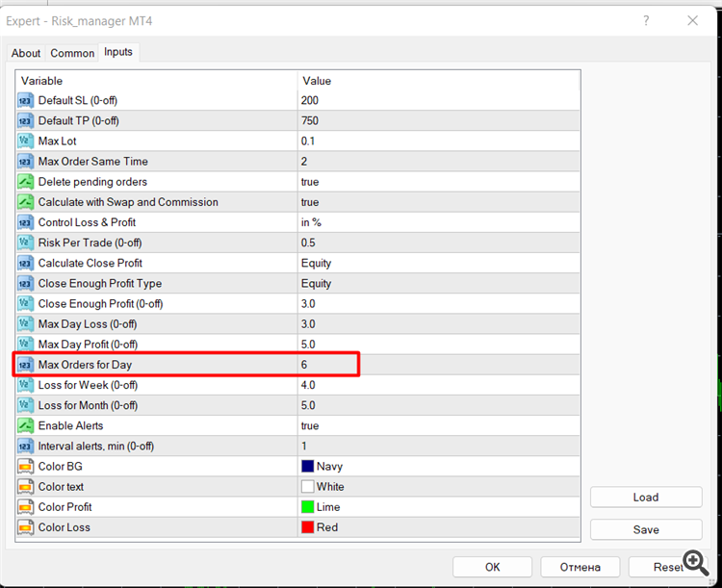
Task: Edit the Max Orders for Day value 6
Action: [x=439, y=365]
